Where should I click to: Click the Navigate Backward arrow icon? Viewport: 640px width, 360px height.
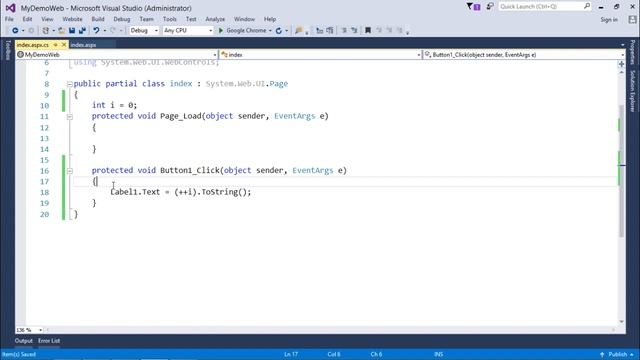(x=15, y=31)
